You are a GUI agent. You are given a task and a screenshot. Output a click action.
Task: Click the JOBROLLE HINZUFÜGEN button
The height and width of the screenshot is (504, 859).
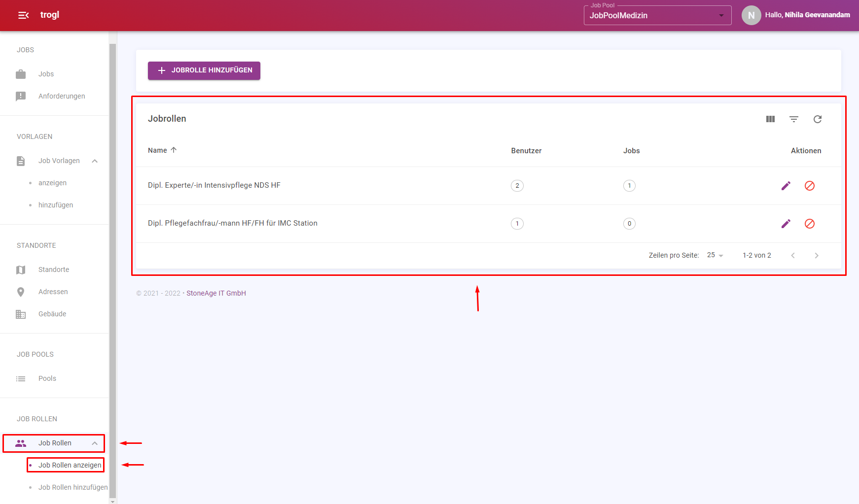(x=204, y=70)
